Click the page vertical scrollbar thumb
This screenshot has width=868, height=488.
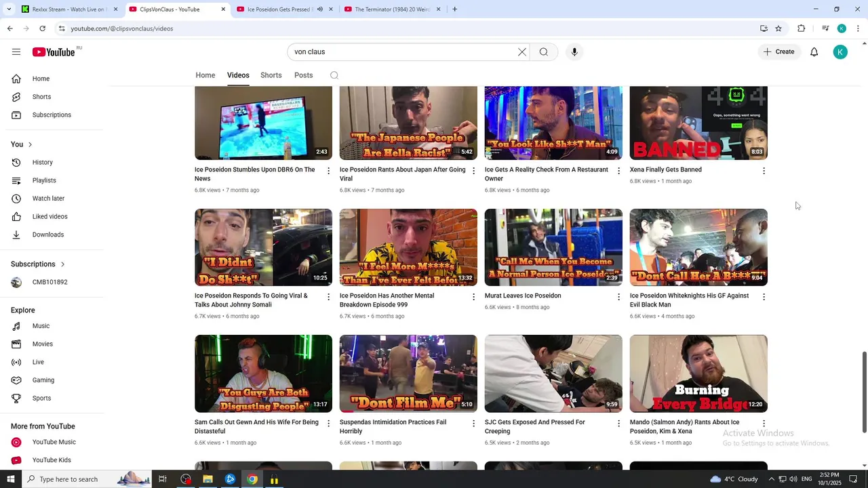click(864, 392)
